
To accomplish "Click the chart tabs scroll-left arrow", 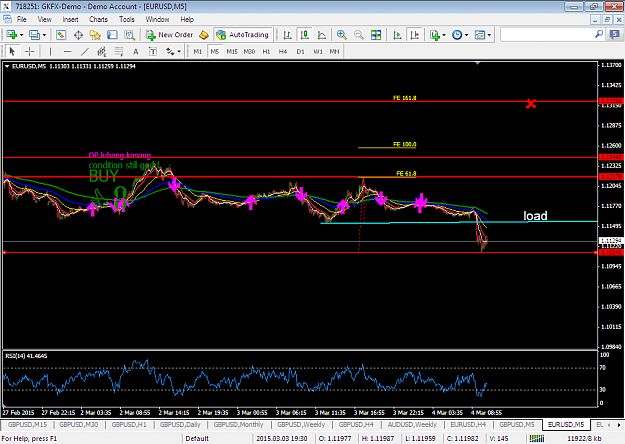I will point(609,425).
